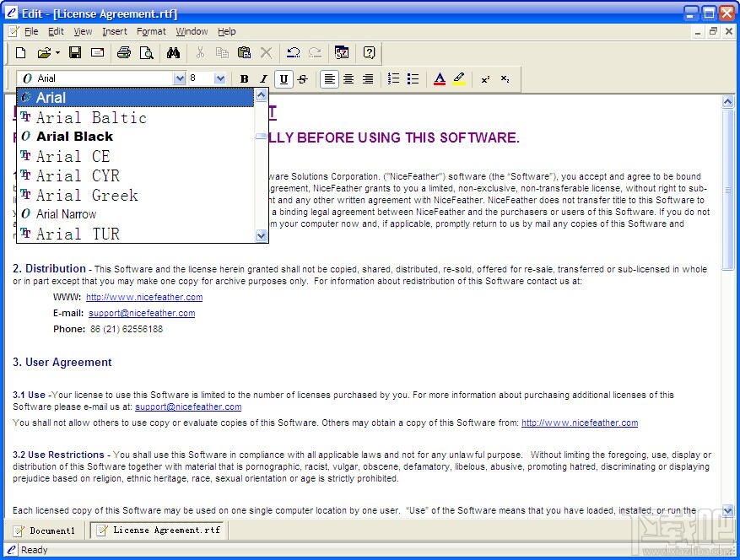Click the Find binoculars icon
740x560 pixels.
pos(173,53)
